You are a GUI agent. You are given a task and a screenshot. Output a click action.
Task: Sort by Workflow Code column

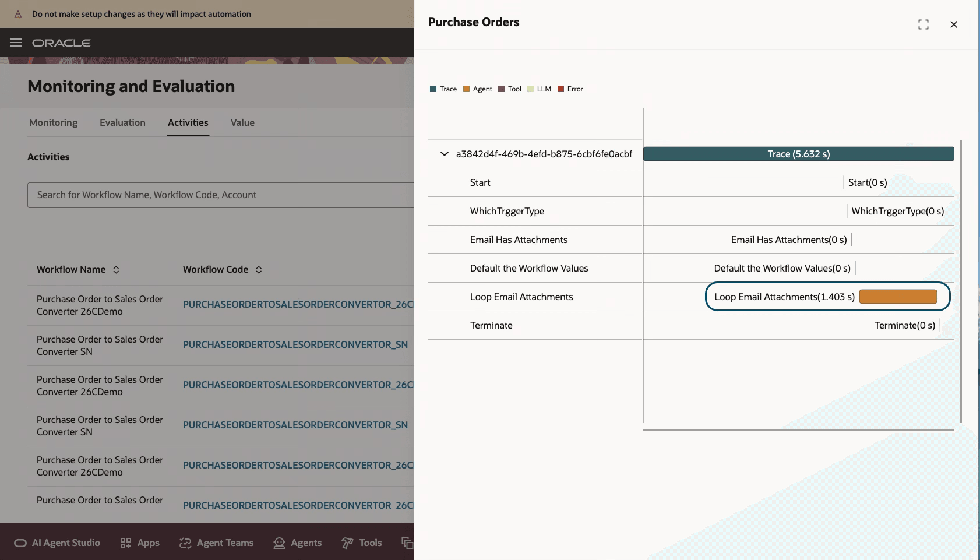tap(259, 270)
